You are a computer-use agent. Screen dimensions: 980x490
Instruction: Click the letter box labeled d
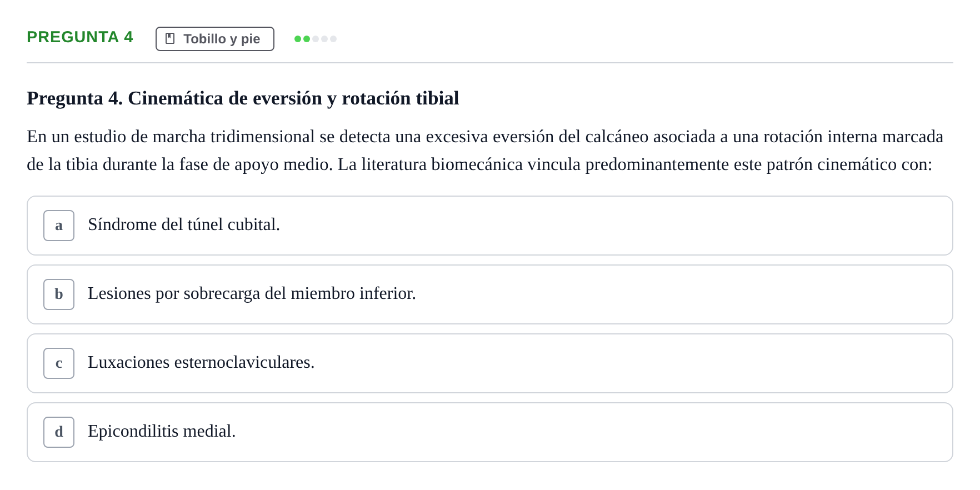coord(59,432)
